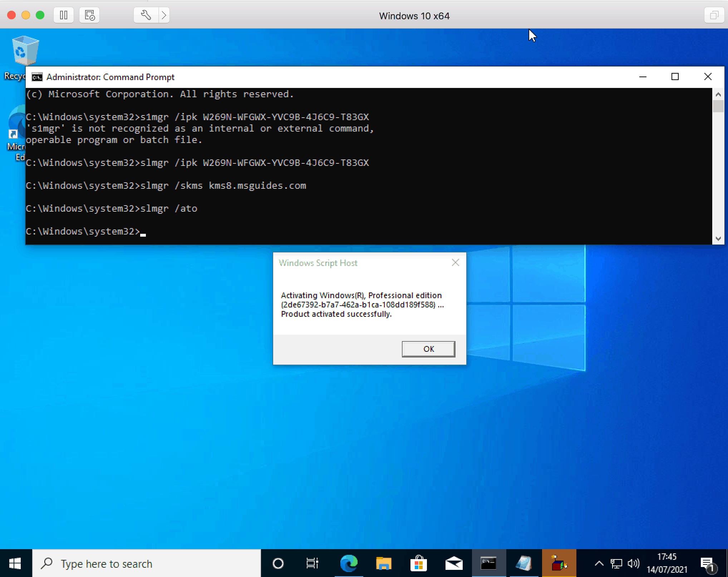Click the OK button in Windows Script Host
This screenshot has height=577, width=728.
point(429,349)
